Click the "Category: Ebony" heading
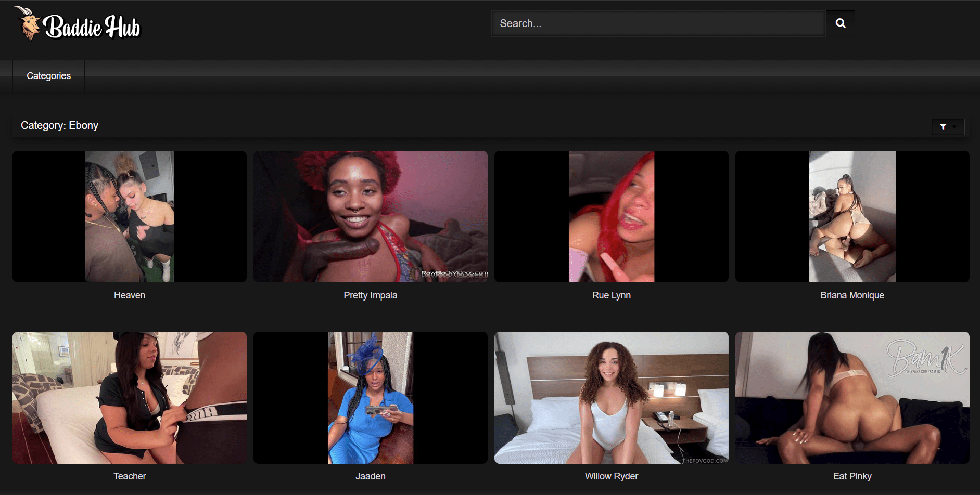Viewport: 980px width, 495px height. [59, 125]
